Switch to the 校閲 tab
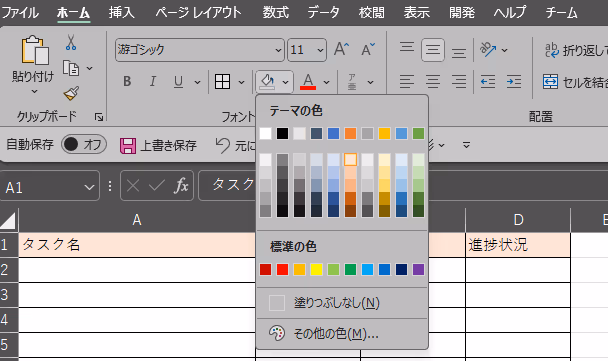This screenshot has width=608, height=361. point(371,12)
